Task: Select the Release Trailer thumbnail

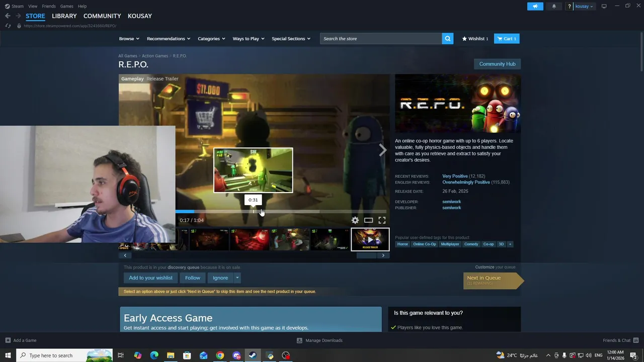Action: [370, 239]
